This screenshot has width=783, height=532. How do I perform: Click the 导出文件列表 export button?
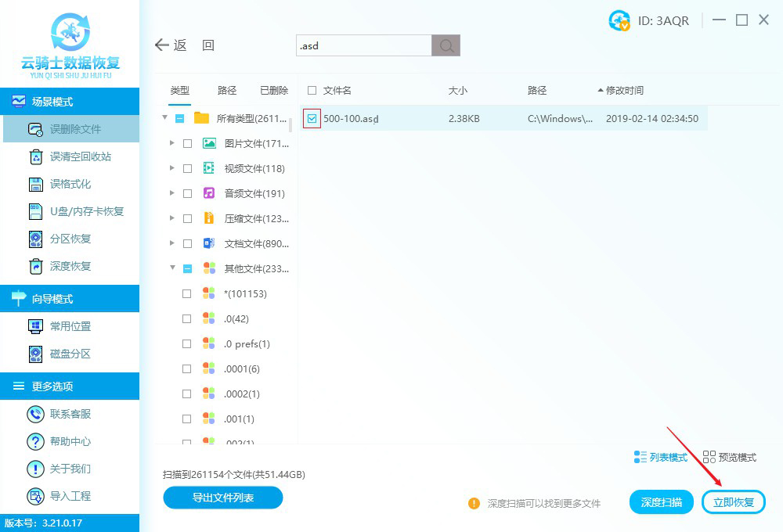(222, 498)
